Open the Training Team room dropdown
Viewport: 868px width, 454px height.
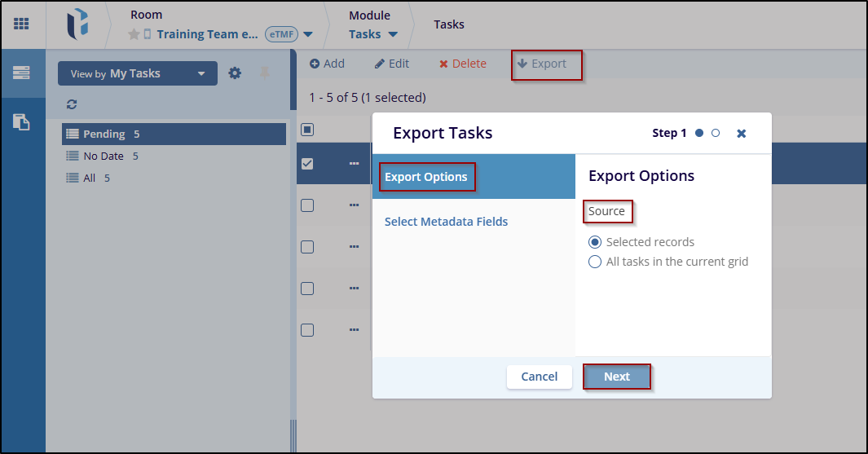point(307,34)
